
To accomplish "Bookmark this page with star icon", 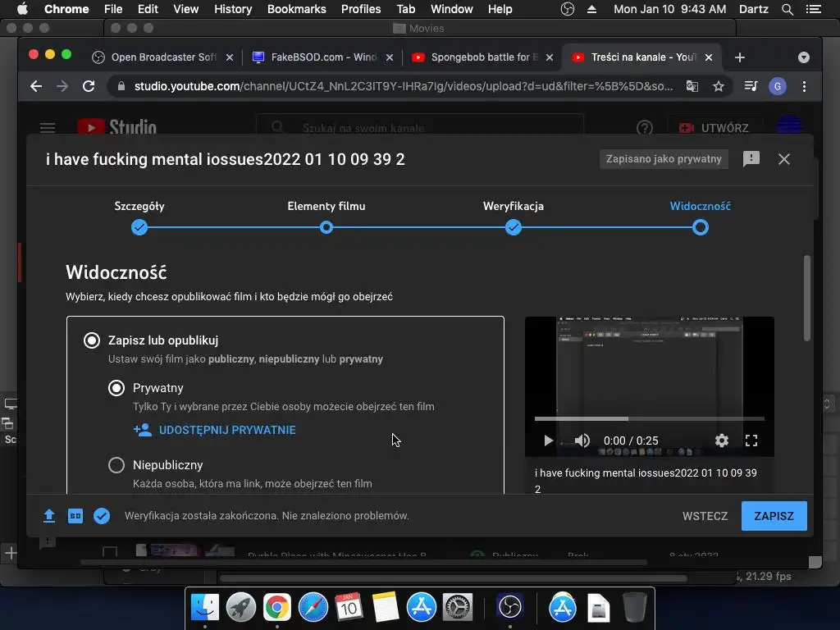I will pos(719,86).
